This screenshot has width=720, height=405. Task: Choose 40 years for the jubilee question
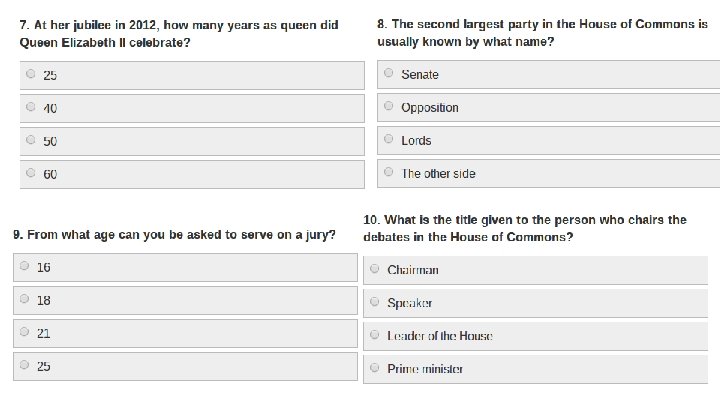click(x=31, y=107)
